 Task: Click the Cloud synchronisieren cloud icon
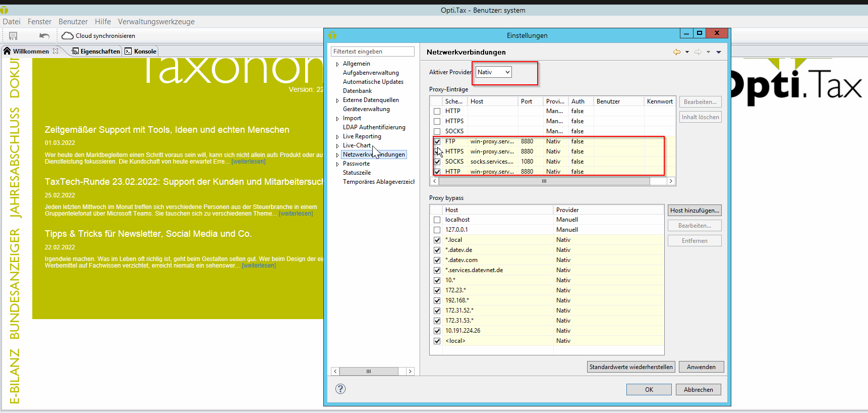tap(68, 36)
